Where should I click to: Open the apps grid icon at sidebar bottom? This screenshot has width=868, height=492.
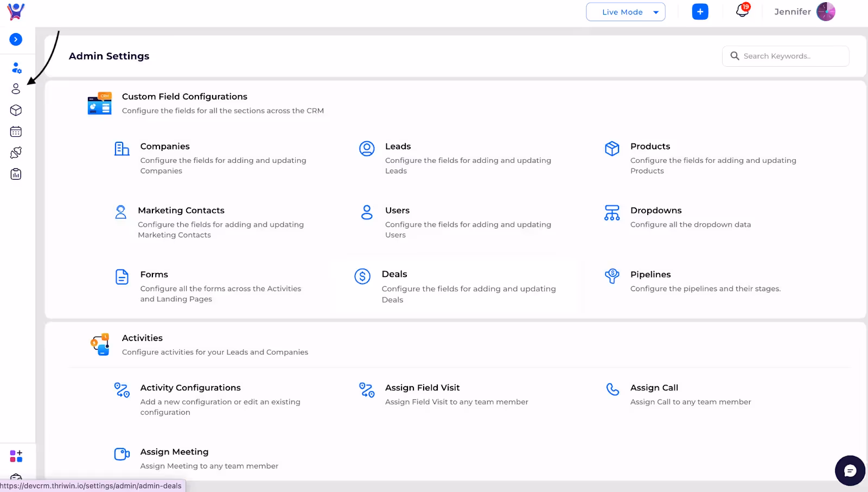click(x=16, y=456)
